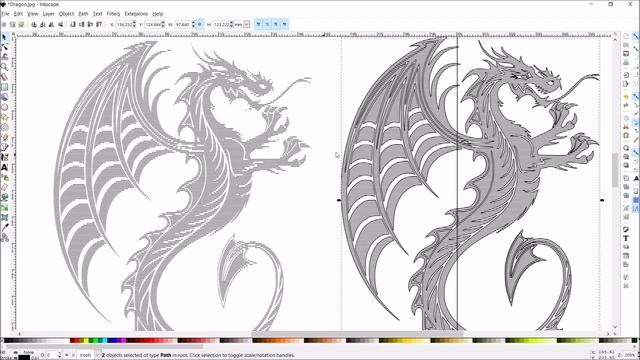640x360 pixels.
Task: Open the Layer menu
Action: pos(48,14)
